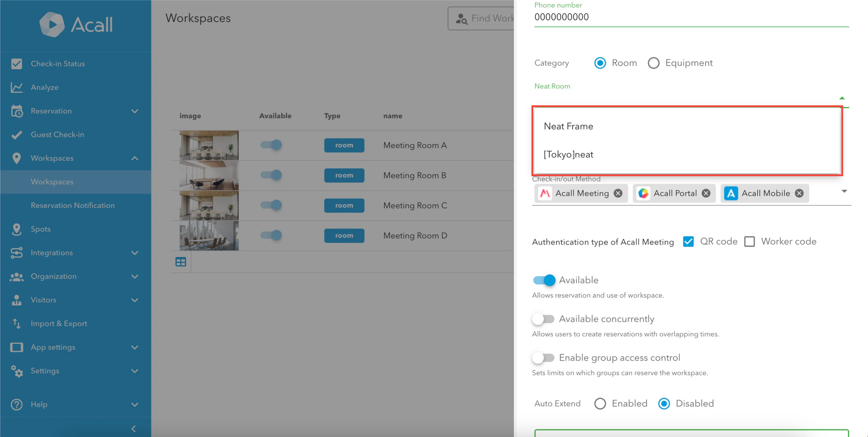
Task: Click the table grid view icon
Action: [x=181, y=262]
